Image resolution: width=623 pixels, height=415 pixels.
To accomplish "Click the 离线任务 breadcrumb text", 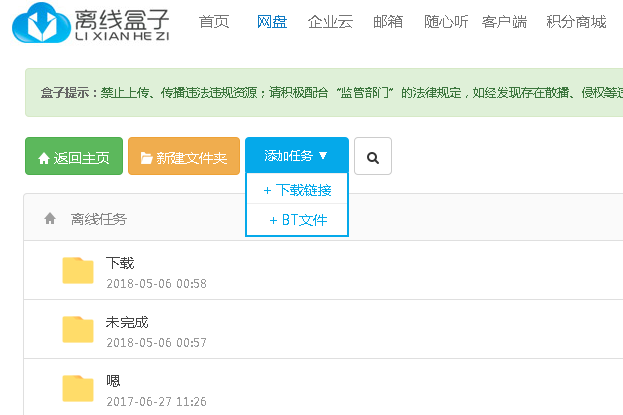I will [98, 219].
